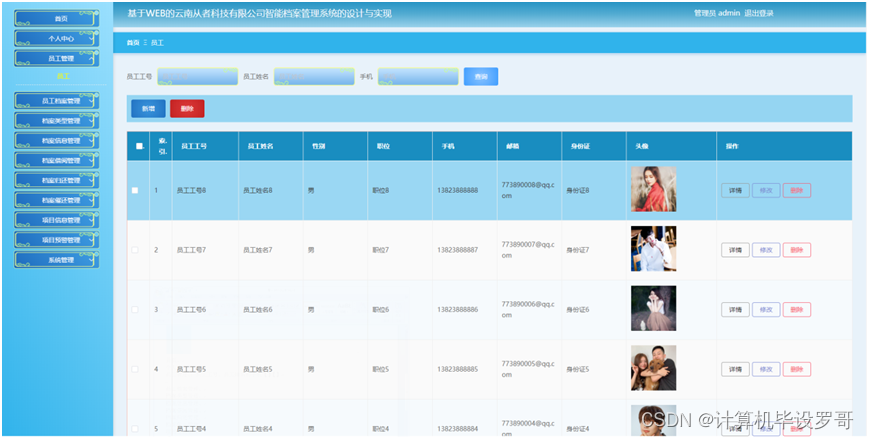Viewport: 869px width, 439px height.
Task: Click 修改 for the 员工工号6 row
Action: point(766,309)
